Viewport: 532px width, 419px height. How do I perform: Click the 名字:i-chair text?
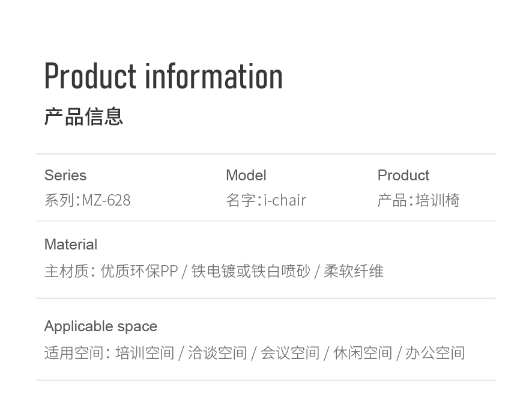pyautogui.click(x=266, y=200)
